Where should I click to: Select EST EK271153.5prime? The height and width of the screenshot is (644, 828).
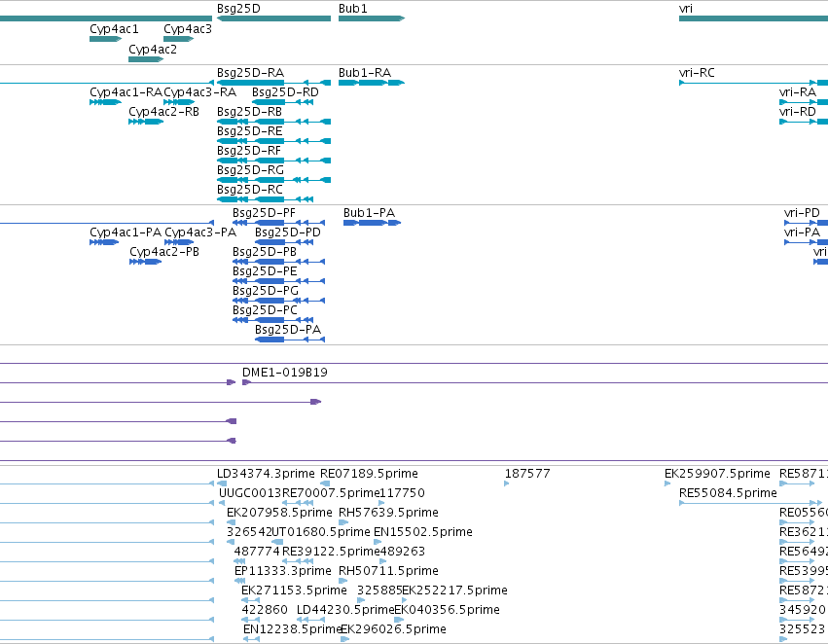point(250,601)
